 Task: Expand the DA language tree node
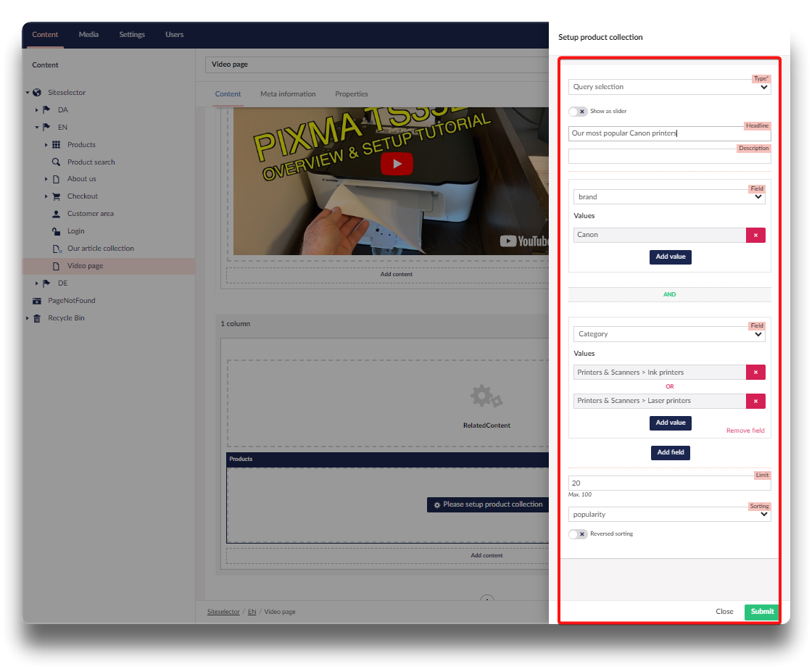37,110
